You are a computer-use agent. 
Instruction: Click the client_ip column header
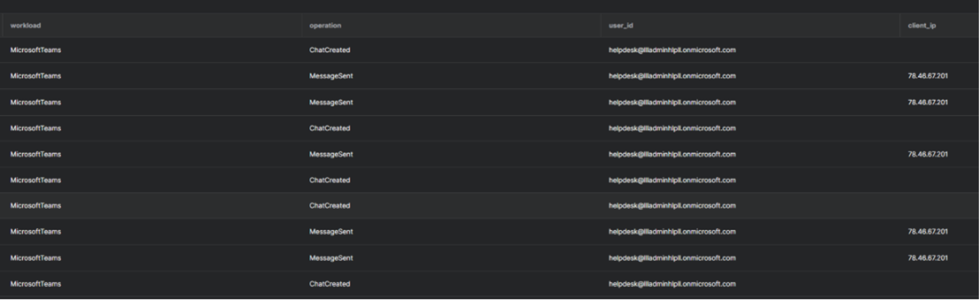(922, 25)
